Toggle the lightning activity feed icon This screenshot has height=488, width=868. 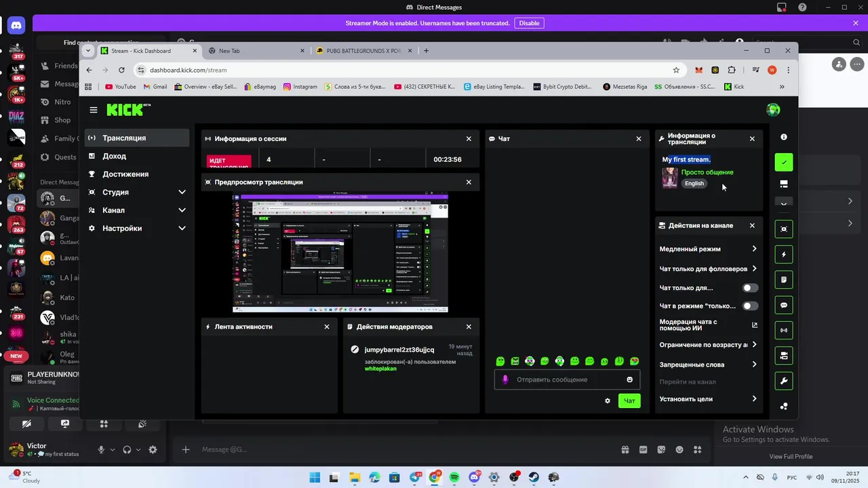[784, 254]
